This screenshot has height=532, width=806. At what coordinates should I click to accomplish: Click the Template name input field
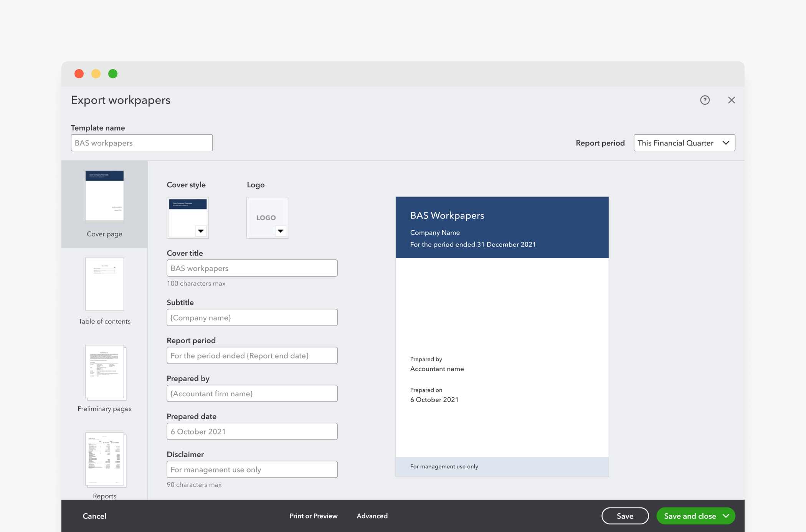click(x=142, y=143)
